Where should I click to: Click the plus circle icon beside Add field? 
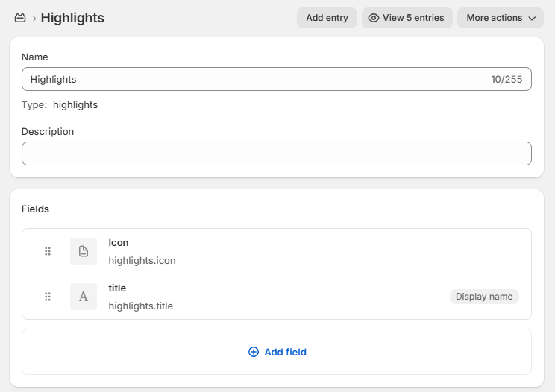click(254, 352)
